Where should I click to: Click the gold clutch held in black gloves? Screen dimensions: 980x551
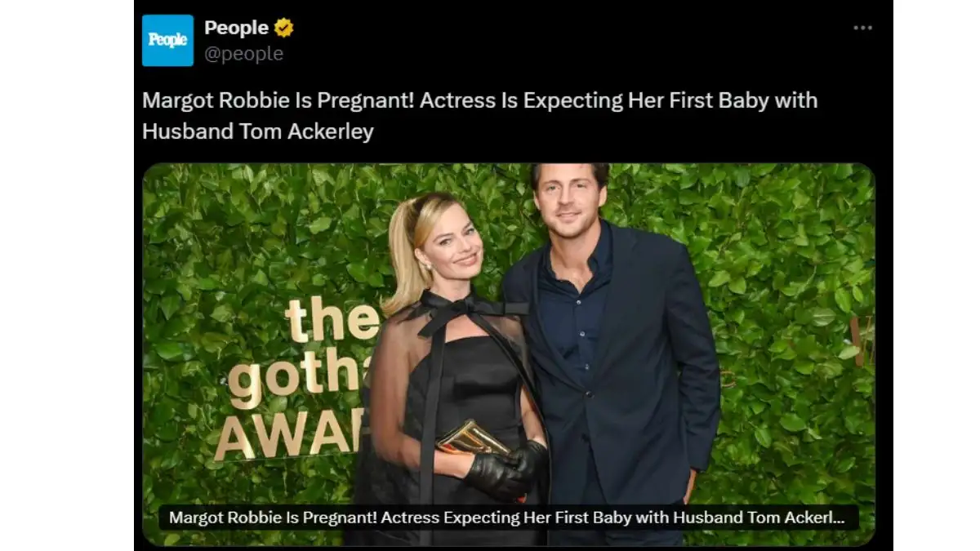(472, 438)
